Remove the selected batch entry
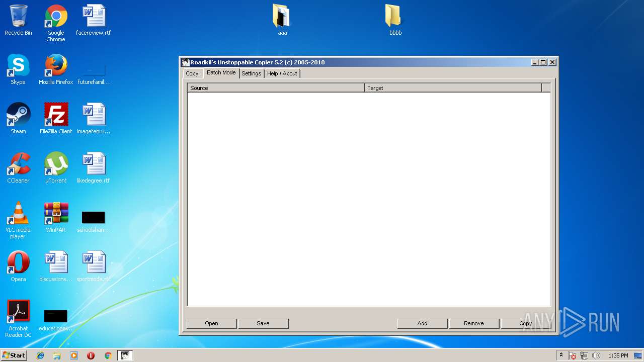Viewport: 644px width, 362px height. pos(474,323)
